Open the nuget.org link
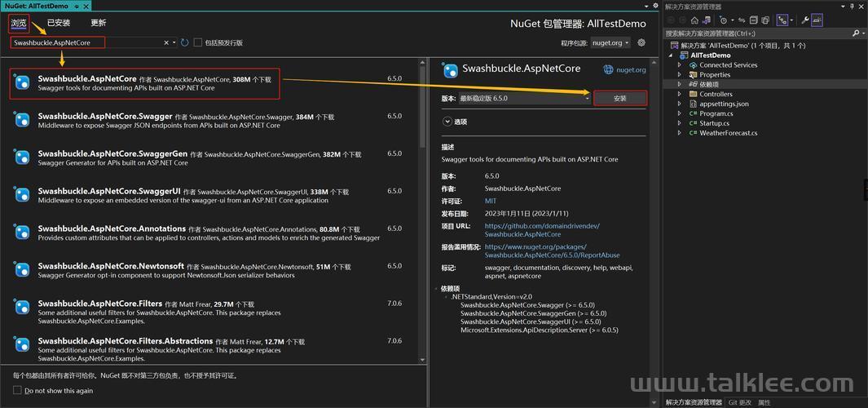Viewport: 868px width, 408px height. (x=631, y=70)
